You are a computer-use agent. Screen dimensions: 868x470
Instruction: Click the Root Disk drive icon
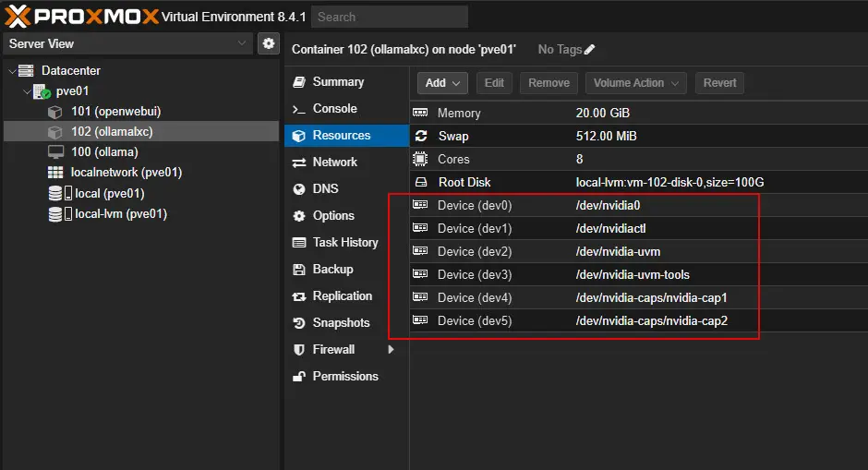coord(421,182)
